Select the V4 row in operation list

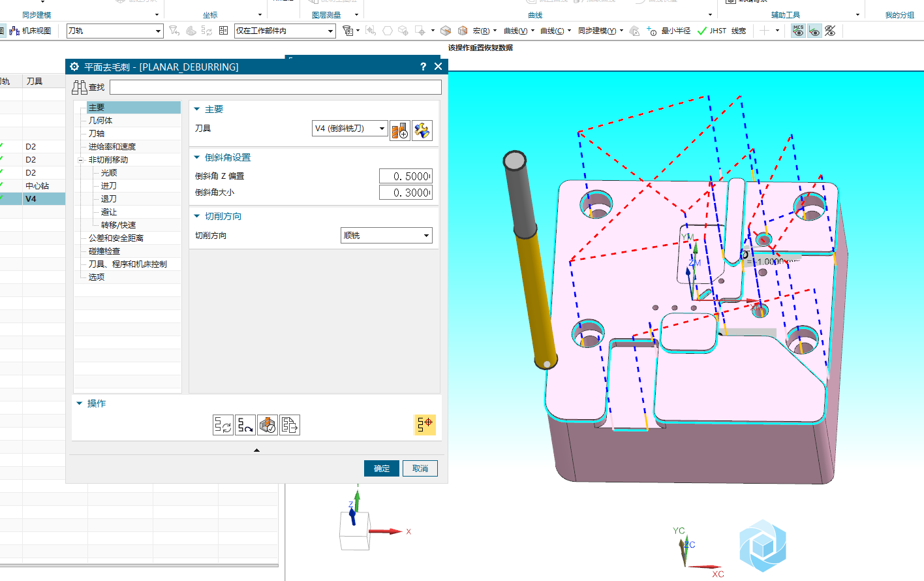point(33,199)
